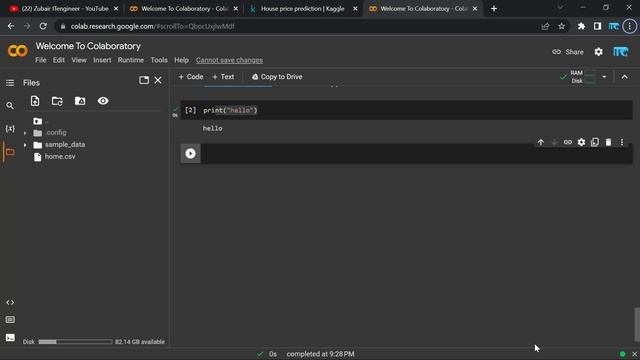Bookmark this page with star icon
Image resolution: width=640 pixels, height=360 pixels.
click(562, 26)
